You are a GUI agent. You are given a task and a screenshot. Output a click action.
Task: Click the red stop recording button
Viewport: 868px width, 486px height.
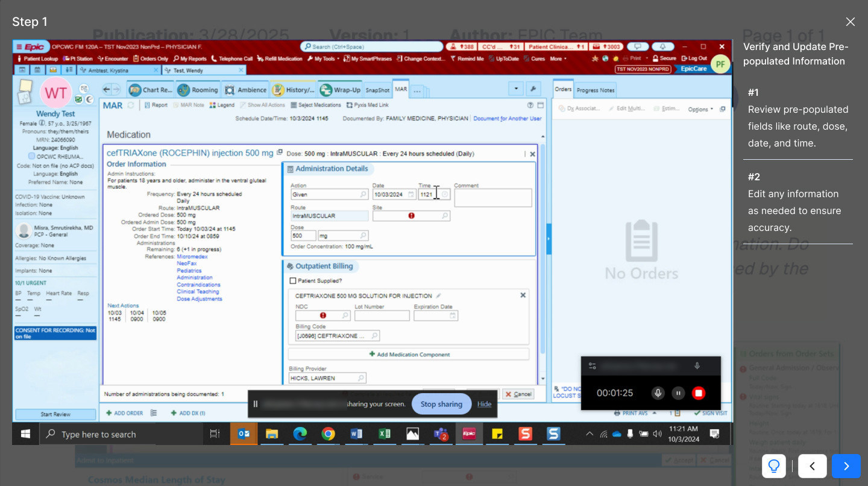tap(699, 393)
